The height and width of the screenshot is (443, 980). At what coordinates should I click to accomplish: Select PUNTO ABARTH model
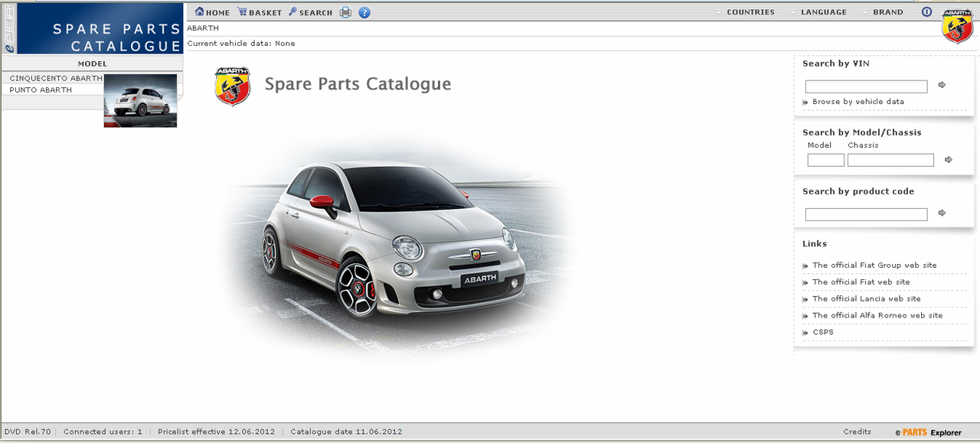41,90
